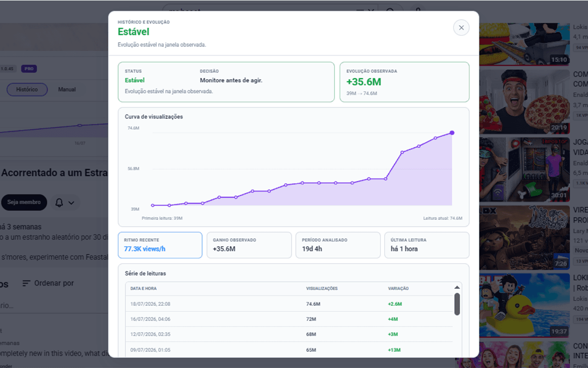Switch to the Histórico tab

tap(27, 89)
